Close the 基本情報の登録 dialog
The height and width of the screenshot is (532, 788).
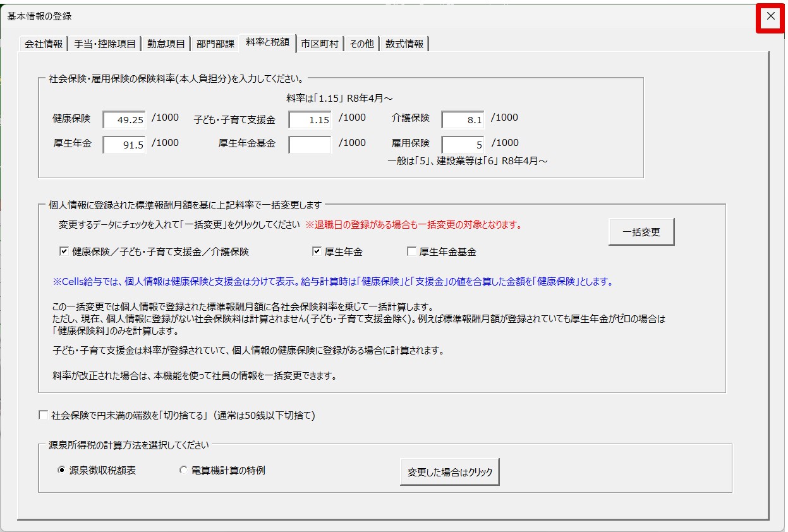[770, 17]
